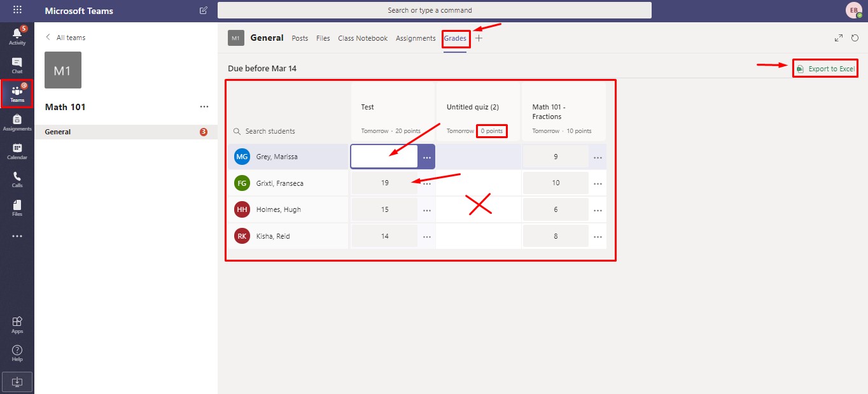Open more options for Kisha Test grade 14

tap(426, 237)
